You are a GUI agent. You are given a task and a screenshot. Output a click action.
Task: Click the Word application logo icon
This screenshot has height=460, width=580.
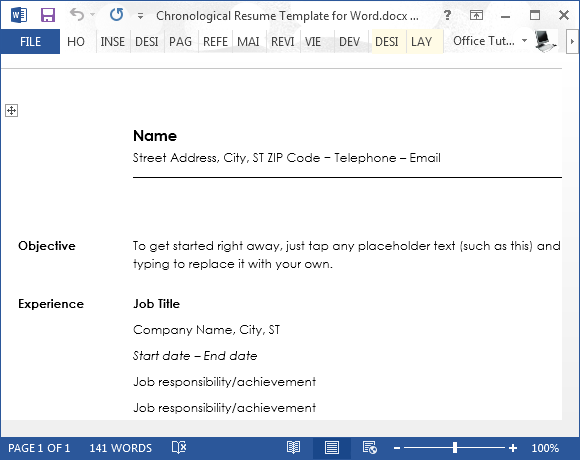pyautogui.click(x=18, y=16)
